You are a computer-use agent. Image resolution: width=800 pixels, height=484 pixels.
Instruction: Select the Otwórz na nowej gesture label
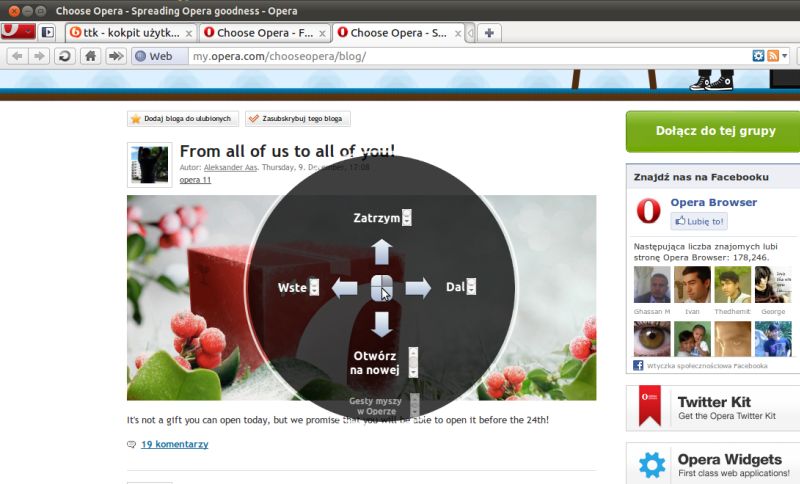point(374,363)
